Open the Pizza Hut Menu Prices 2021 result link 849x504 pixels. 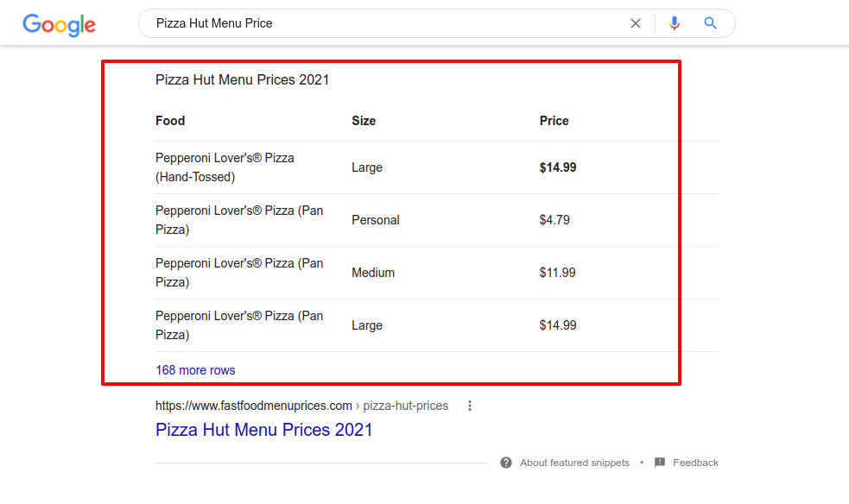263,430
